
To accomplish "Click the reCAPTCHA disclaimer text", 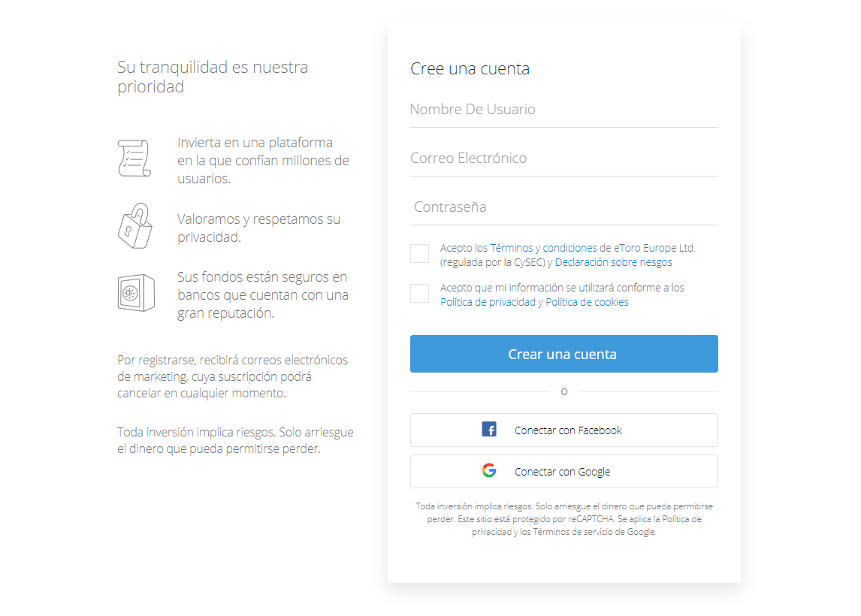I will pyautogui.click(x=564, y=519).
